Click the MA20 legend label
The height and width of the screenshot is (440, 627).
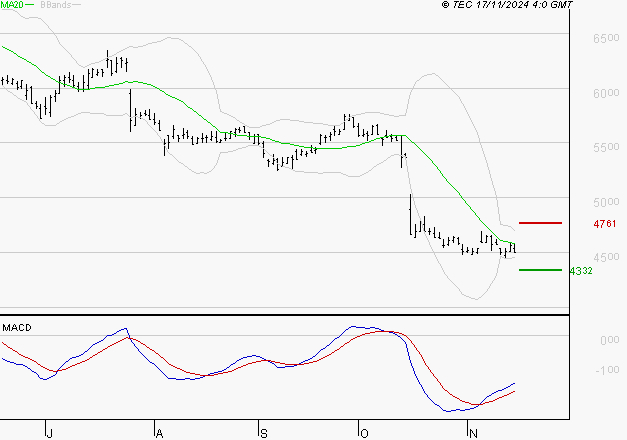[x=12, y=4]
